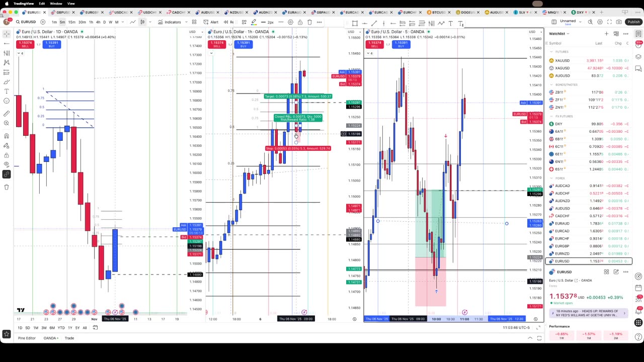The image size is (644, 362).
Task: Open drawing settings hexagon icon
Action: tap(290, 22)
